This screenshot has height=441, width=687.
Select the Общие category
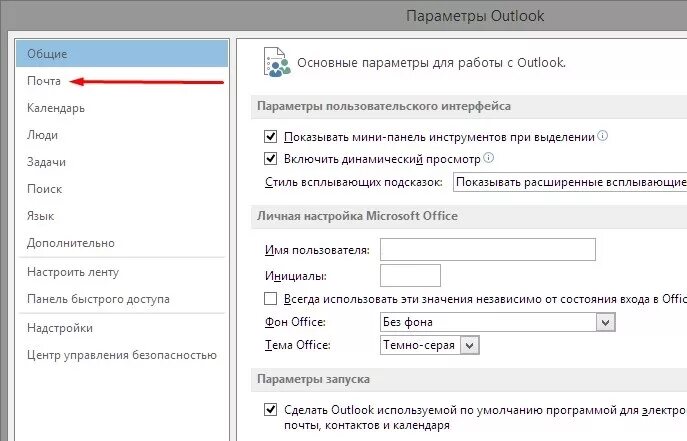point(122,54)
